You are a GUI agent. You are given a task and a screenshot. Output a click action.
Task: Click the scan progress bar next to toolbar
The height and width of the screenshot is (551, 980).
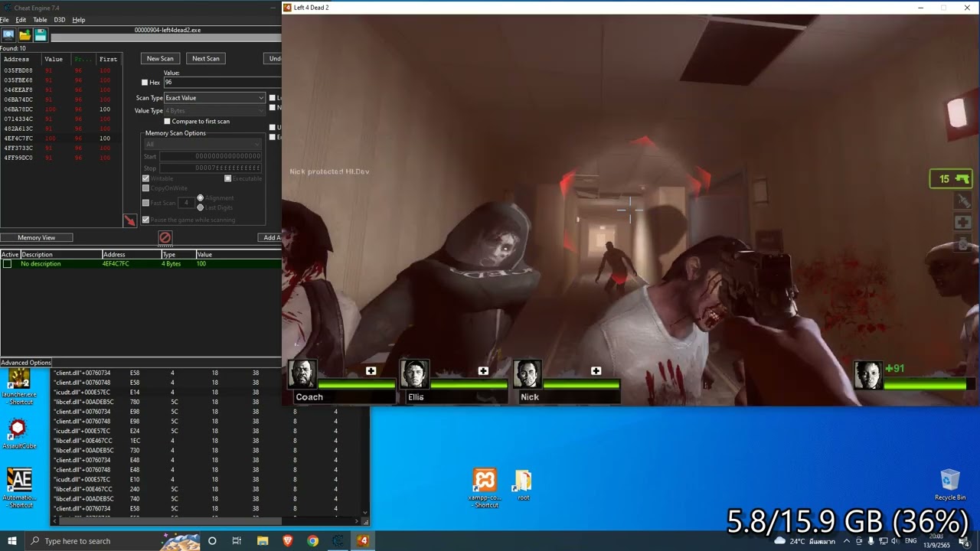(166, 37)
